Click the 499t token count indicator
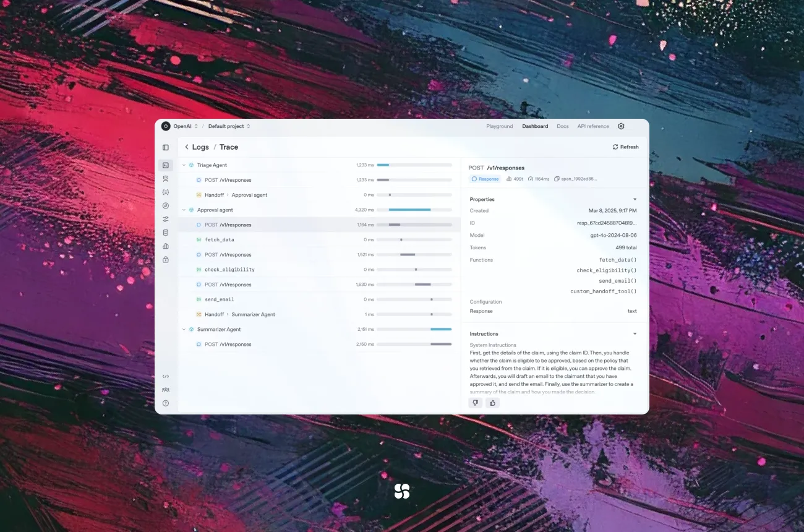The image size is (804, 532). pos(515,179)
